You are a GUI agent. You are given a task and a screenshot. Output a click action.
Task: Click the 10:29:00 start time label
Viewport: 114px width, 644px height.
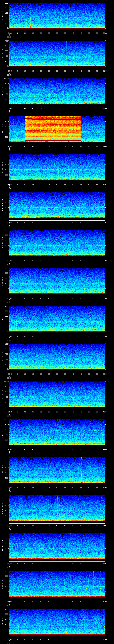tap(9, 33)
